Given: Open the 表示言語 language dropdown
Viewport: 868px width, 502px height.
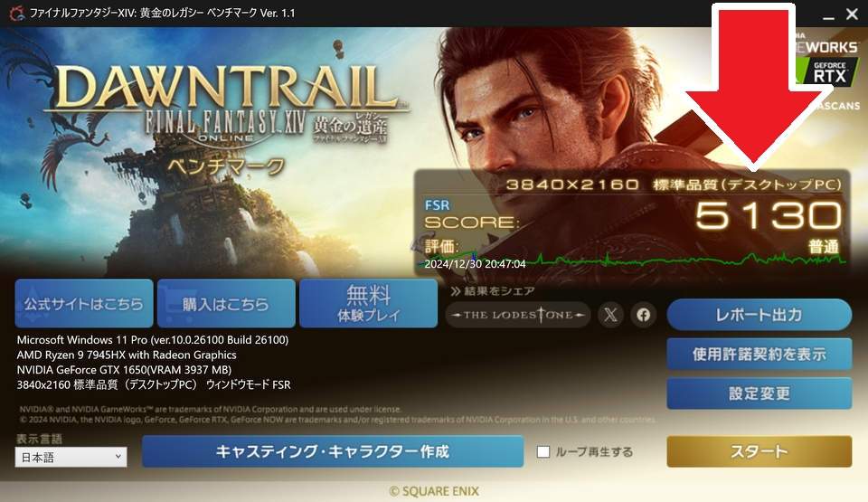Looking at the screenshot, I should pyautogui.click(x=71, y=457).
